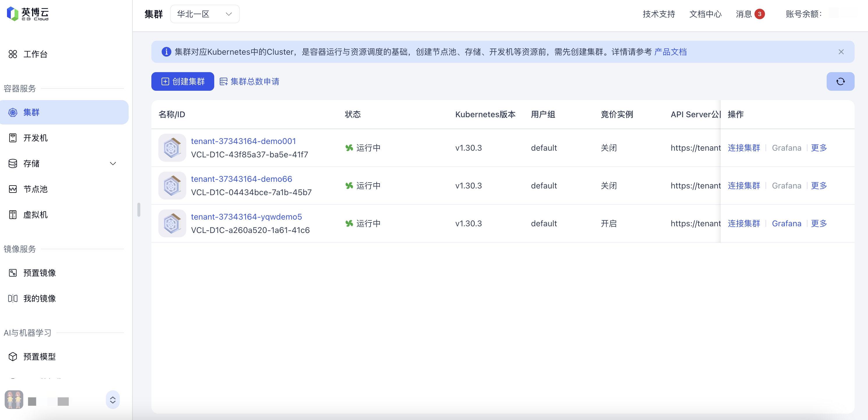Click the refresh cluster list icon button
This screenshot has height=420, width=868.
tap(840, 81)
